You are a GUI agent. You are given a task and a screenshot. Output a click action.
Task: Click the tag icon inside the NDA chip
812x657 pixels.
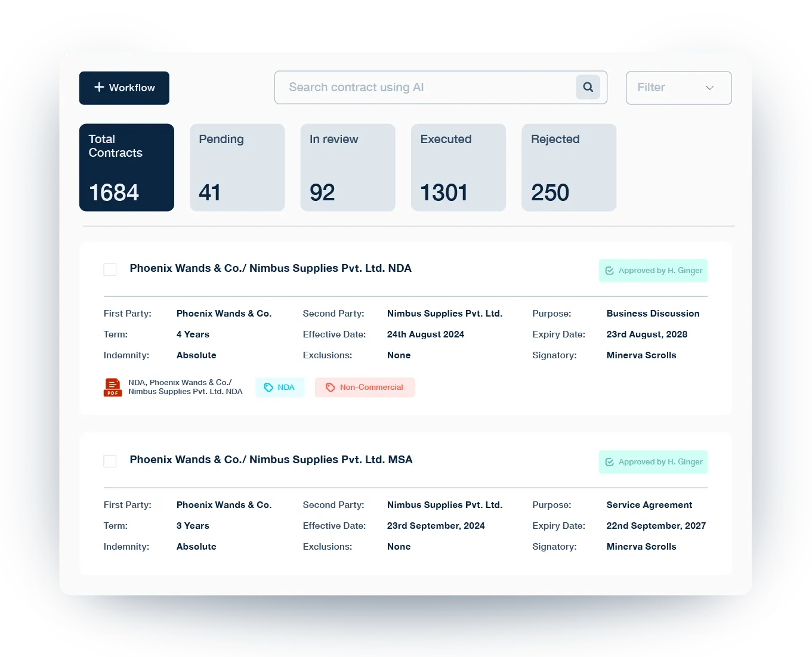coord(268,387)
